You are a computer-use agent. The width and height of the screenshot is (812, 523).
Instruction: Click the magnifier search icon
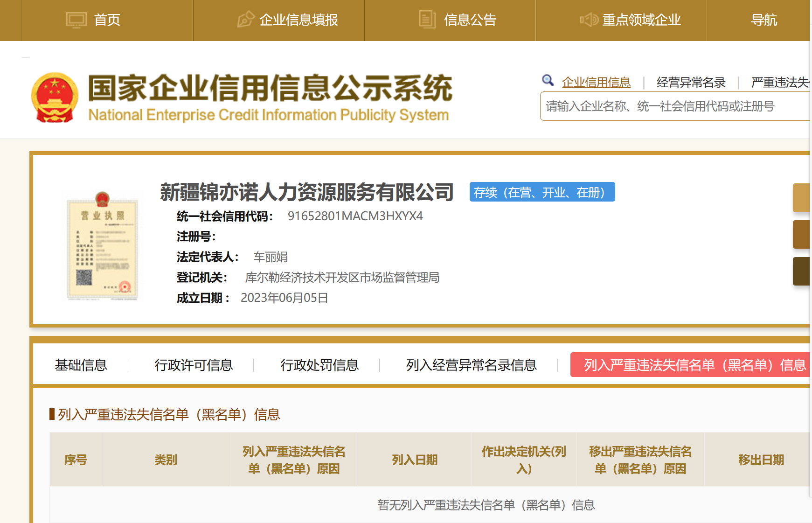(x=548, y=80)
